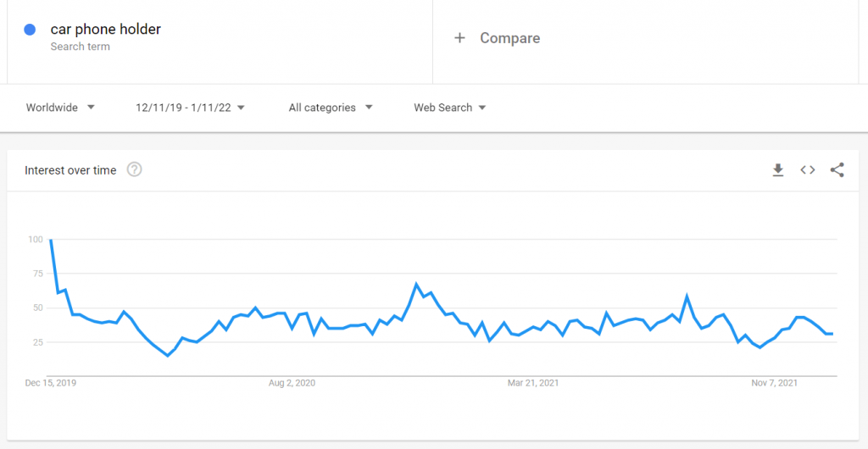Select the Dec 15, 2019 axis label
This screenshot has width=868, height=449.
pos(51,383)
